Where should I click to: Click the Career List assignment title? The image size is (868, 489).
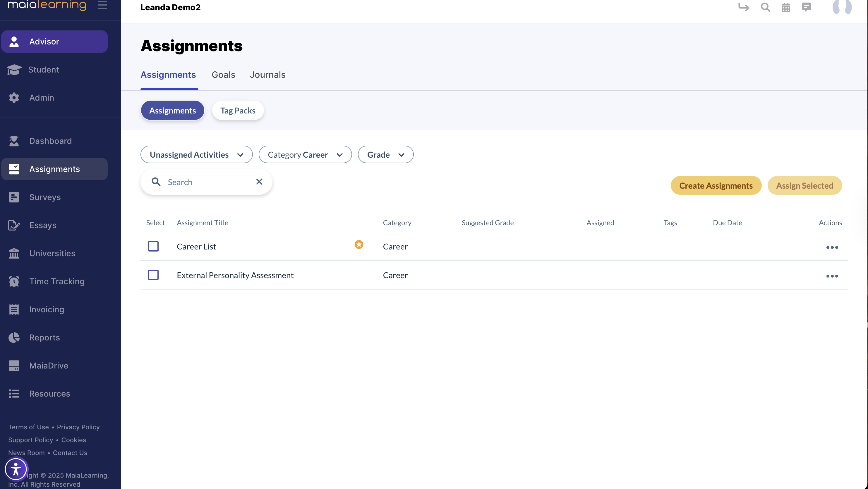196,247
